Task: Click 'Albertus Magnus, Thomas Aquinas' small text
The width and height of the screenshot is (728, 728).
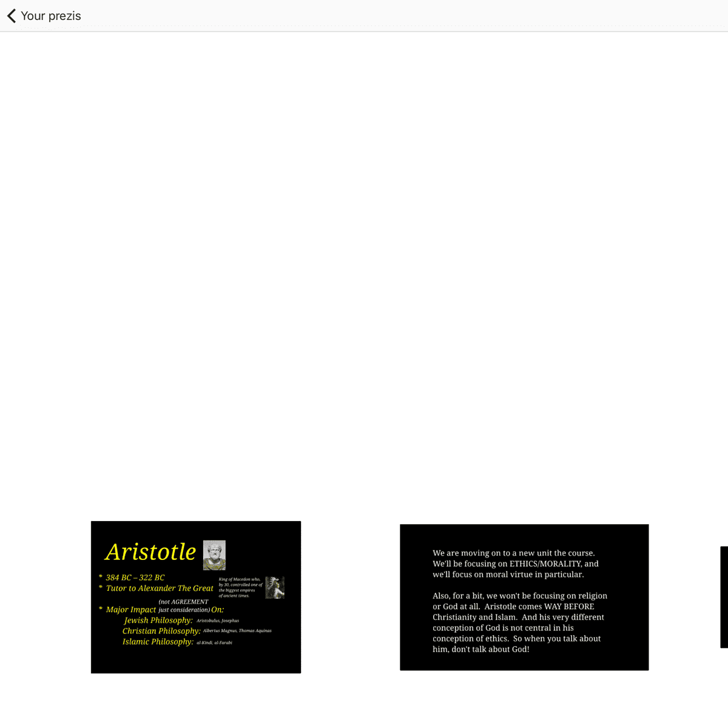Action: tap(237, 631)
